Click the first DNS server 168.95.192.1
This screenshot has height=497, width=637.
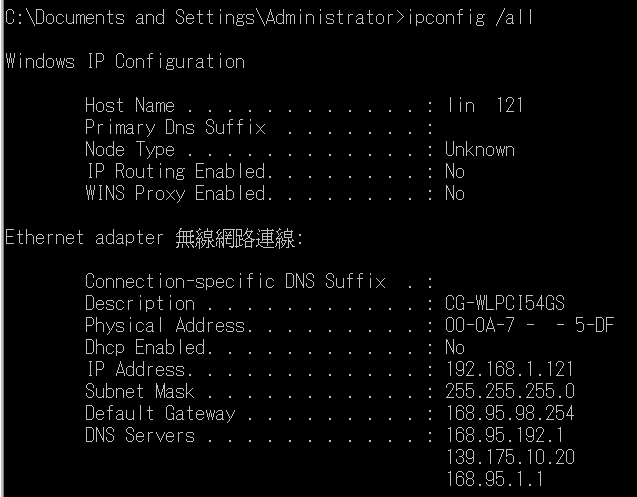(x=505, y=435)
